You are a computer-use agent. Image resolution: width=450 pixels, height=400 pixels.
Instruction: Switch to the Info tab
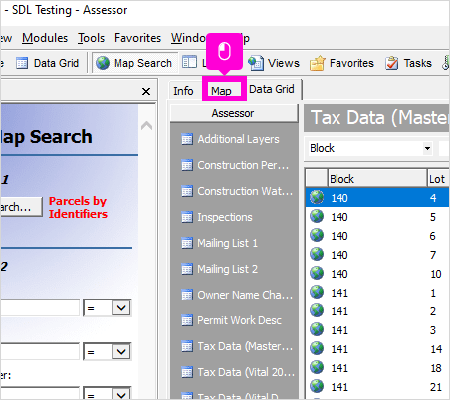coord(183,90)
